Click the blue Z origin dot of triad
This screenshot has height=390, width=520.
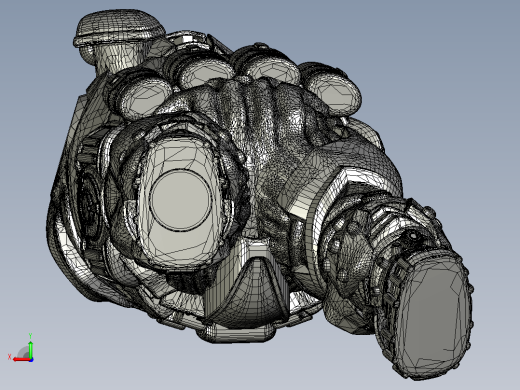[31, 360]
